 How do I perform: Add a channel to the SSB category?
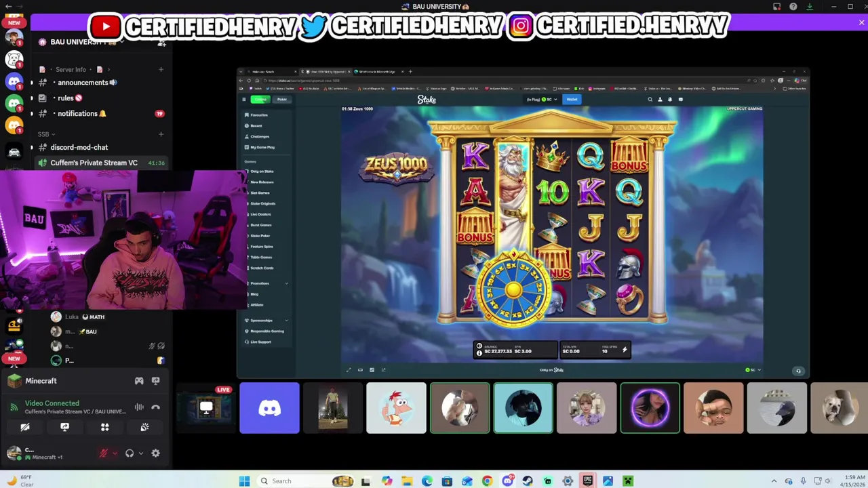(x=161, y=134)
